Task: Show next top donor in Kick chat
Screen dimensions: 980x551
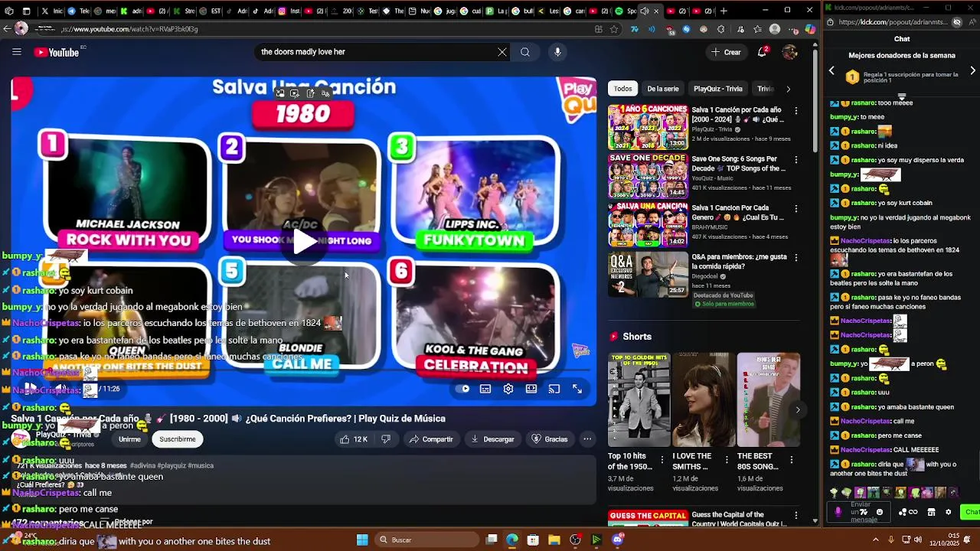Action: click(972, 70)
